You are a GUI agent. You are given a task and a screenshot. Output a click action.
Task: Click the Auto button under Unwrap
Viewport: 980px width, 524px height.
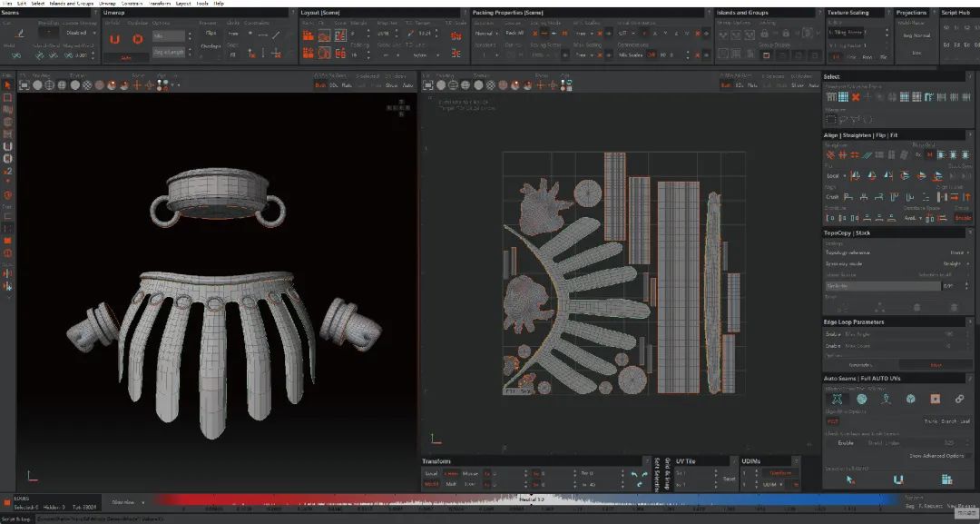(x=126, y=56)
